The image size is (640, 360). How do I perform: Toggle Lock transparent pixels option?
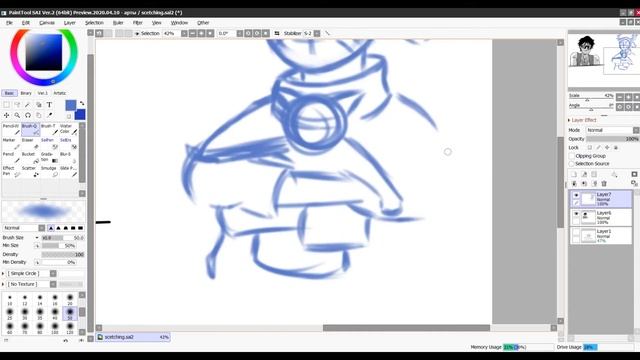pyautogui.click(x=590, y=147)
